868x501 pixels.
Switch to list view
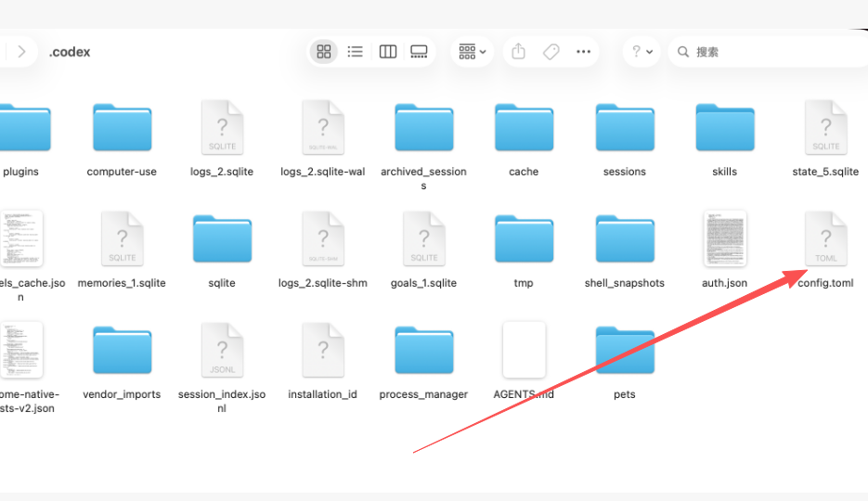[355, 51]
